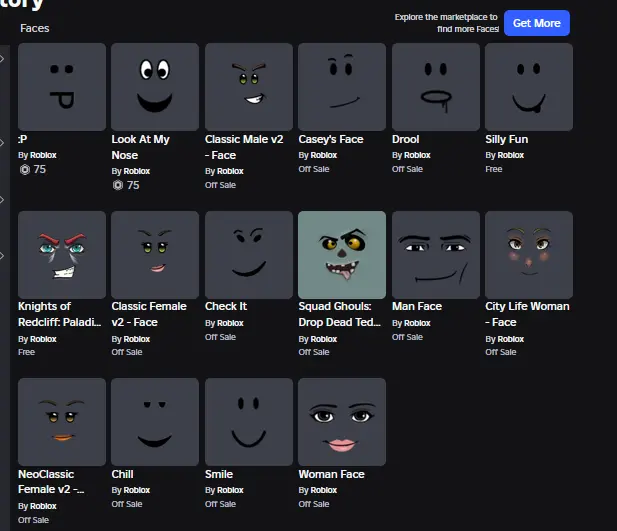Image resolution: width=617 pixels, height=531 pixels.
Task: Select the Drool face thumbnail
Action: pos(435,87)
